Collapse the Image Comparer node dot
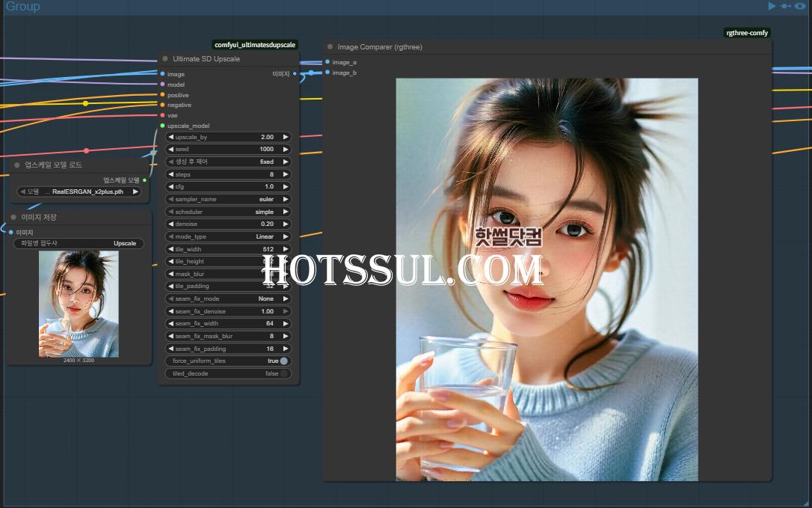 (x=330, y=47)
